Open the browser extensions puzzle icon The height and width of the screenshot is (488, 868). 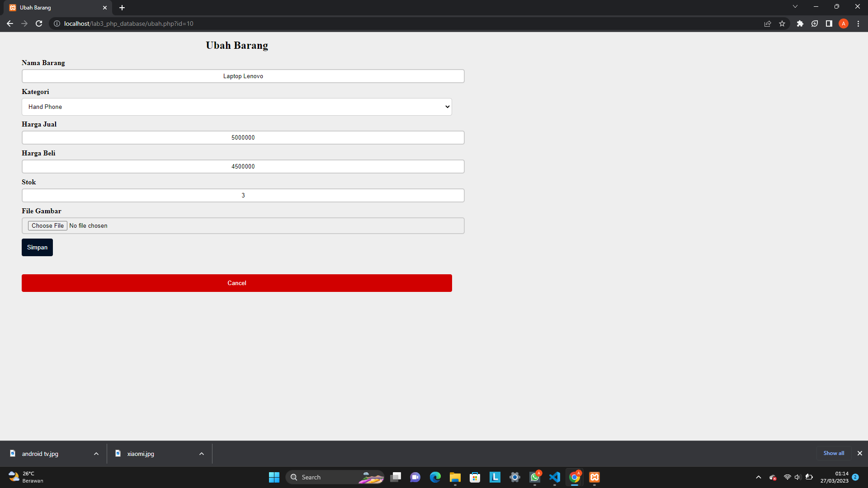pyautogui.click(x=800, y=23)
